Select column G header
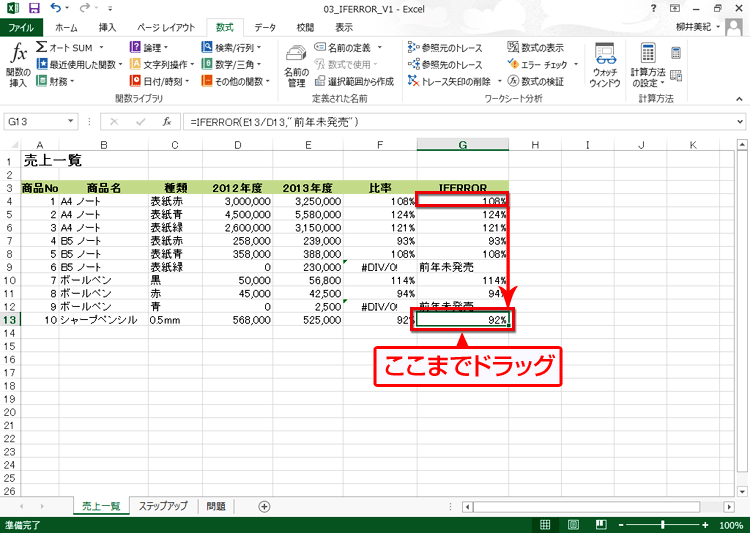The image size is (750, 533). pyautogui.click(x=463, y=144)
